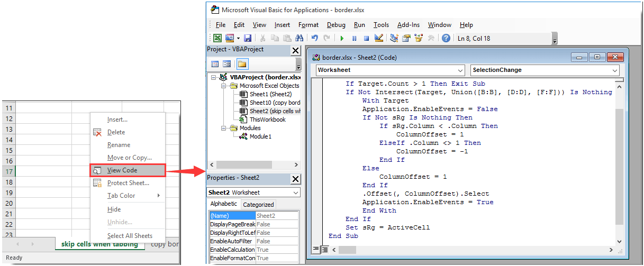
Task: Run the macro with the green play icon
Action: (x=342, y=38)
